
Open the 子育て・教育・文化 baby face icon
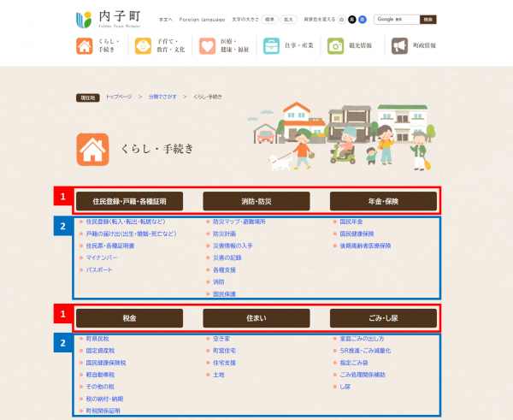pos(144,46)
